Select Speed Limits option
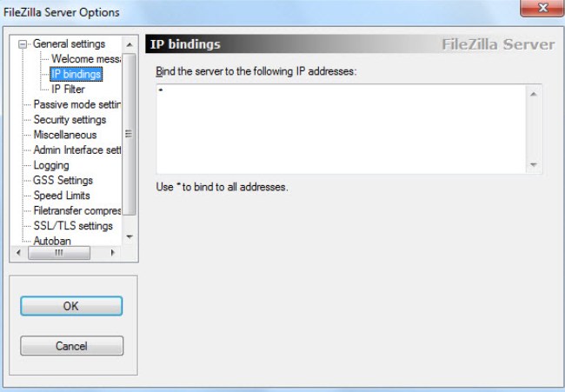Viewport: 565px width, 392px height. (x=62, y=196)
